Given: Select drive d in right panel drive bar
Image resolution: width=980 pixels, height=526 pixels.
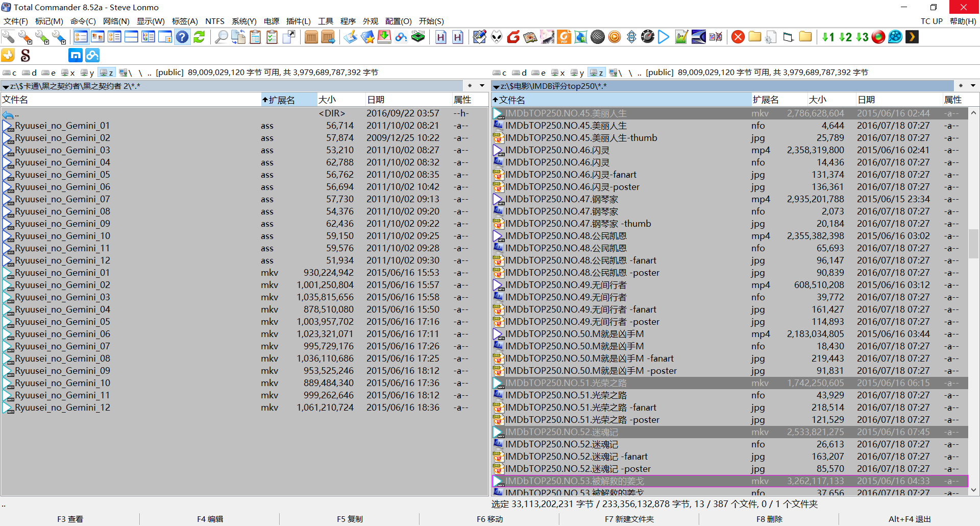Looking at the screenshot, I should coord(520,73).
